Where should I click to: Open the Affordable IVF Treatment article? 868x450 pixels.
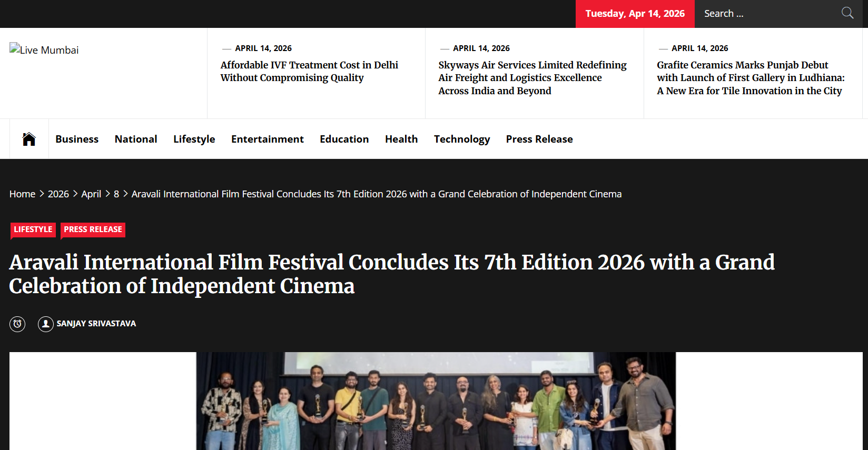309,72
